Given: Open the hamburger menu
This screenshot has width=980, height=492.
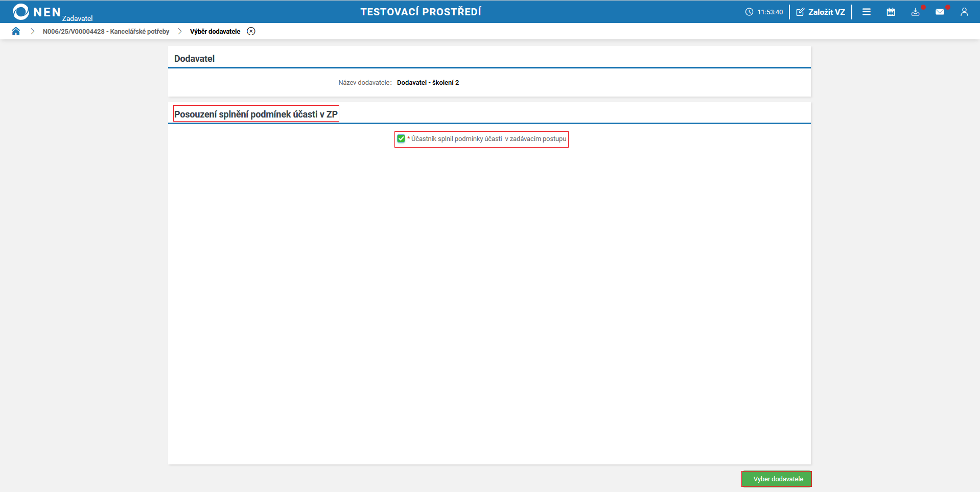Looking at the screenshot, I should coord(867,12).
